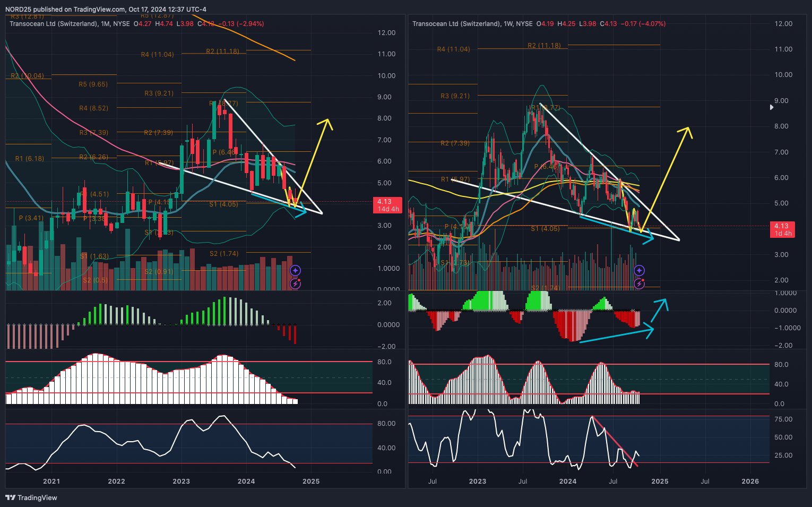Image resolution: width=812 pixels, height=507 pixels.
Task: Click the 2026 label on the weekly time axis
Action: [x=750, y=482]
